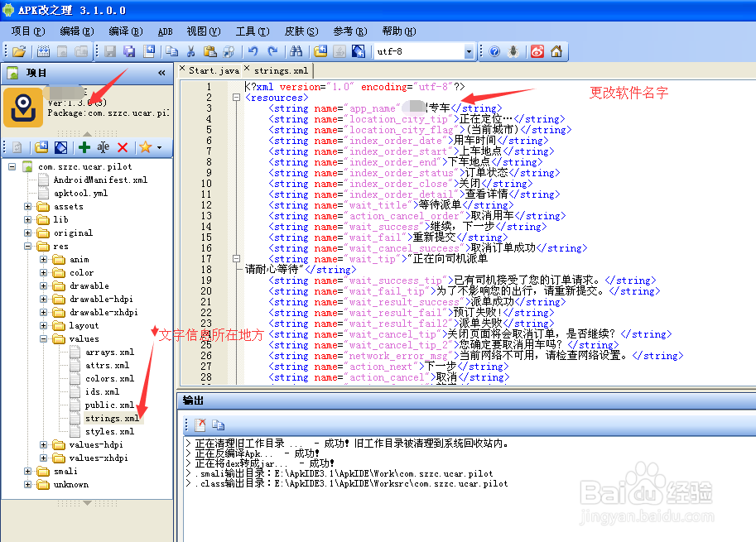Click the folder with blue arrow icon in the main toolbar
The image size is (756, 542).
320,51
